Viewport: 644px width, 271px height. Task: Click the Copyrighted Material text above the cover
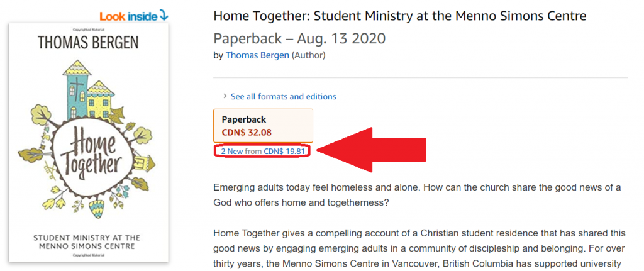89,30
